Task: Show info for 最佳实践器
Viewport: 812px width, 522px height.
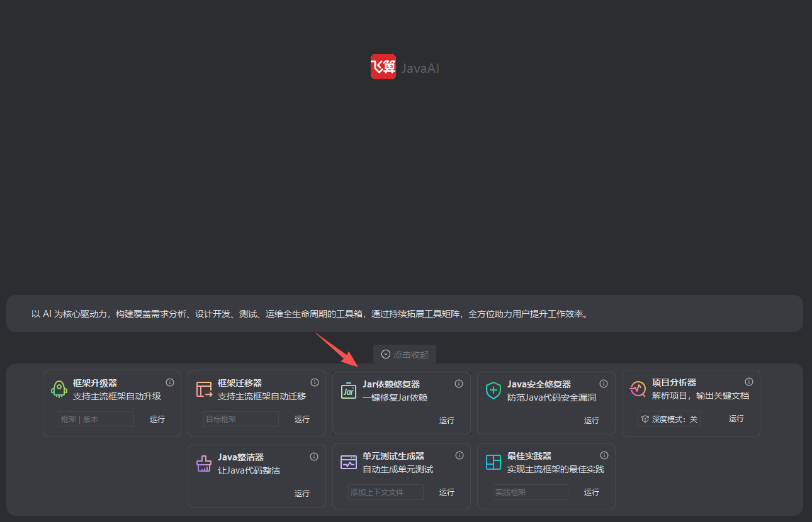Action: (x=604, y=455)
